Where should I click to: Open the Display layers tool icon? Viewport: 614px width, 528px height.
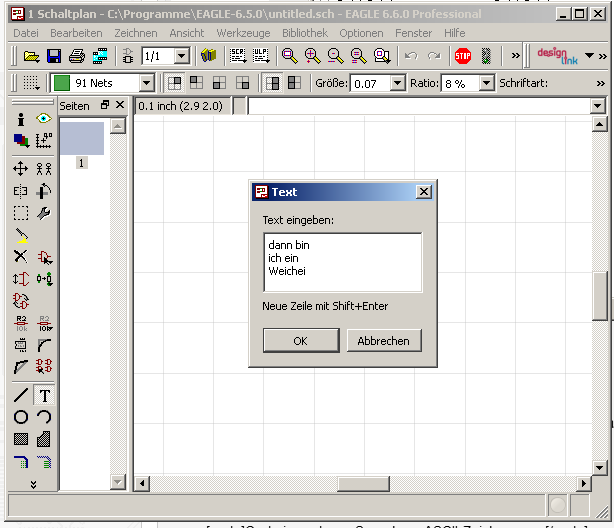[21, 140]
